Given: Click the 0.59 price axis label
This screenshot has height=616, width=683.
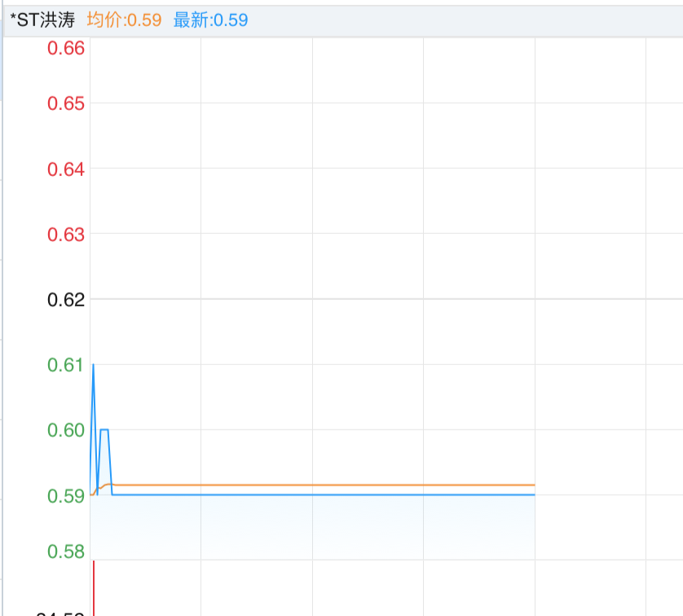Looking at the screenshot, I should [x=66, y=495].
